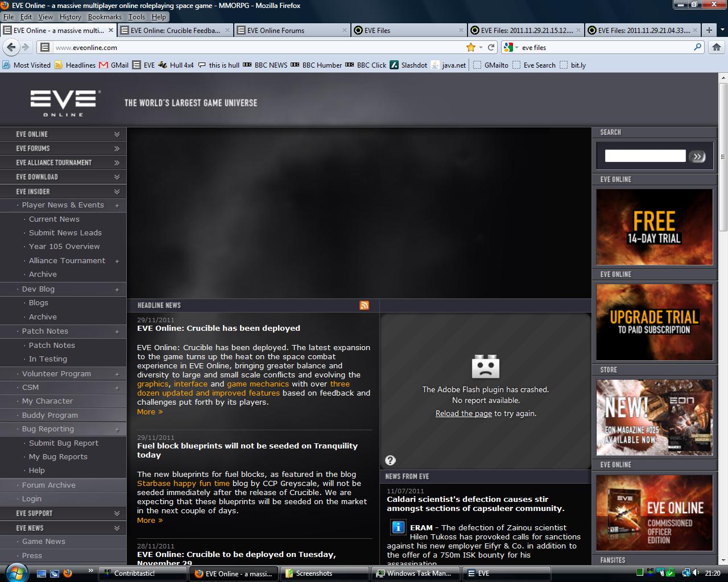Open the Slashdot bookmark
This screenshot has height=582, width=728.
[408, 65]
